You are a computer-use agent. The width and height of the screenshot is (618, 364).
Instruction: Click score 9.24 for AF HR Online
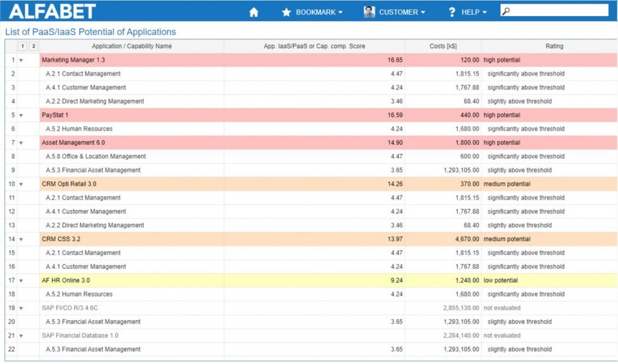coord(397,280)
